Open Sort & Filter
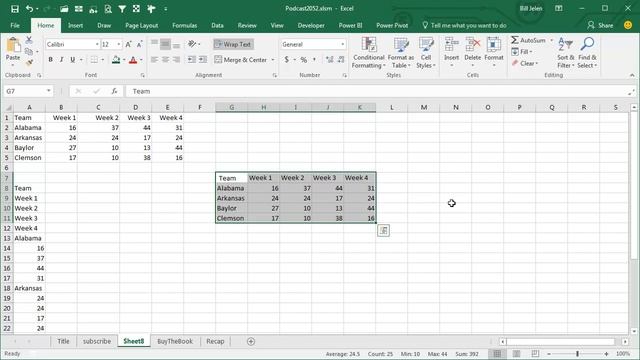This screenshot has width=640, height=360. coord(566,53)
